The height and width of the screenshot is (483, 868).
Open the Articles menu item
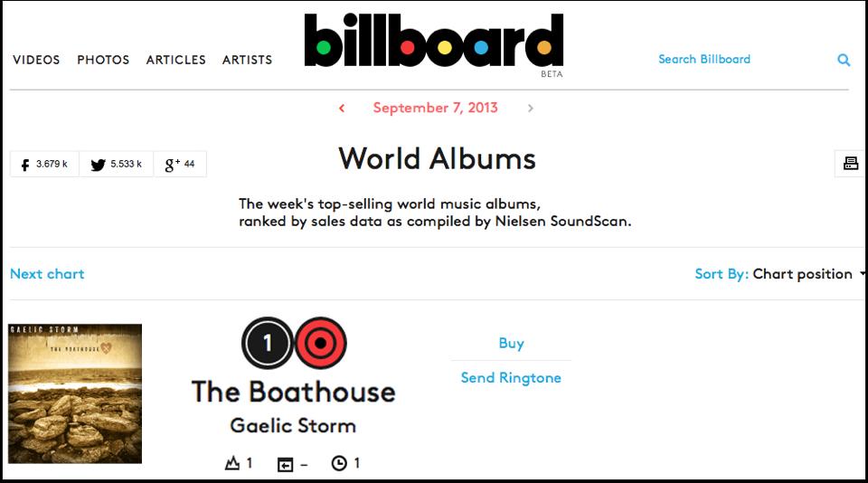176,60
